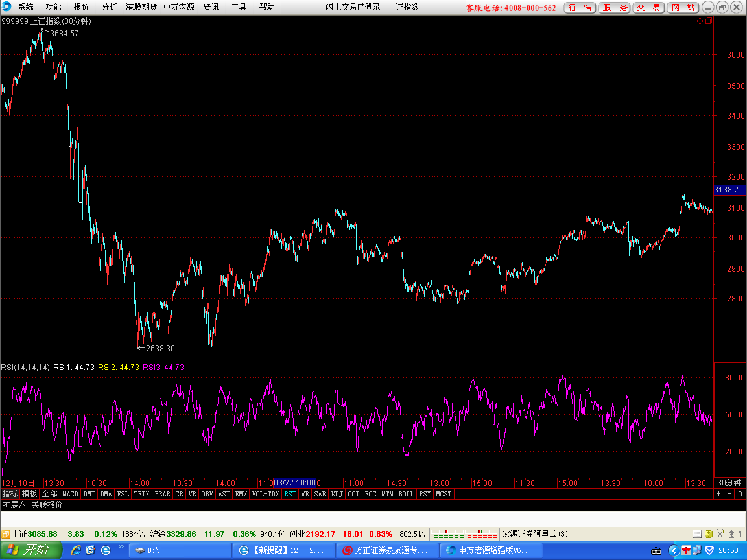Screen dimensions: 747x560
Task: Click the antenna signal icon in status bar
Action: (x=720, y=534)
